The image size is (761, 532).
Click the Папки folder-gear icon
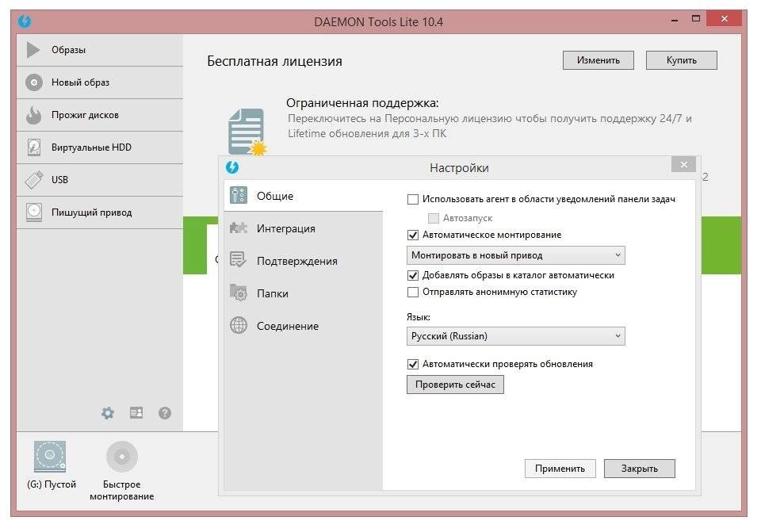tap(239, 293)
